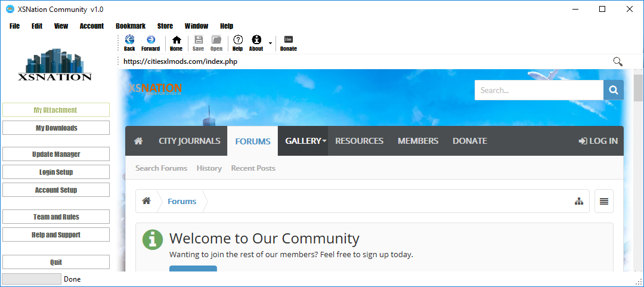Open the Members tab
Image resolution: width=644 pixels, height=287 pixels.
pyautogui.click(x=418, y=141)
